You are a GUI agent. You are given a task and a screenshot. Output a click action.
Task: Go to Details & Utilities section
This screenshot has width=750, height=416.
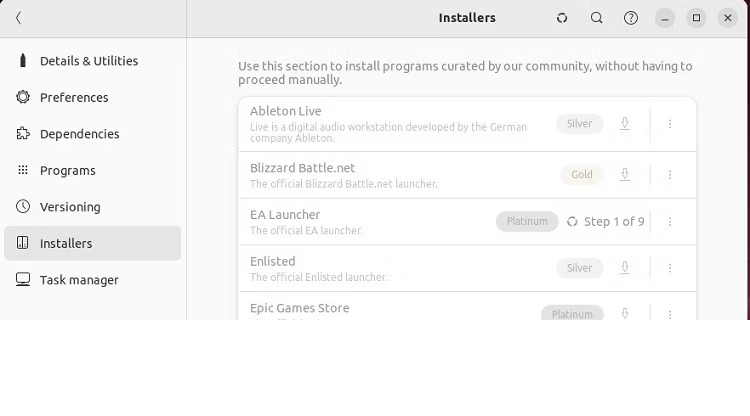(x=88, y=61)
